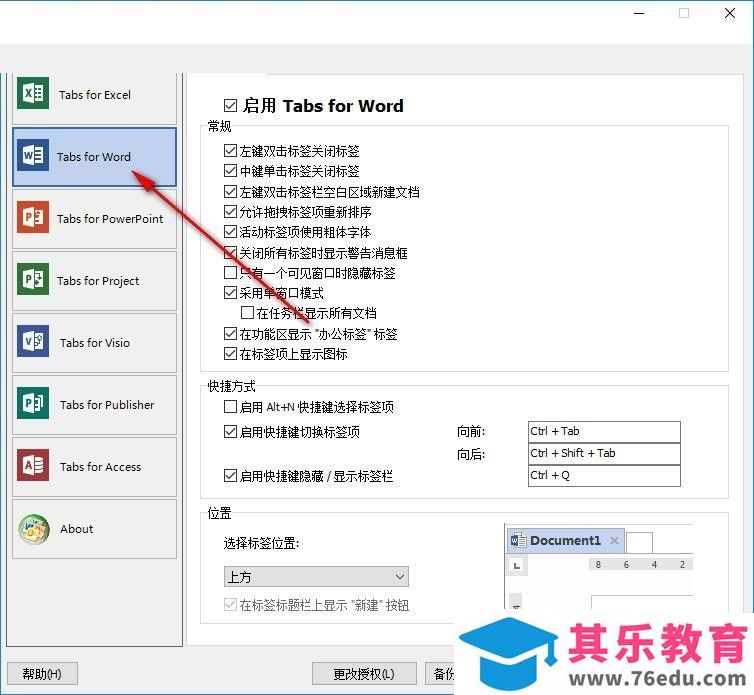Click the Ctrl + Q shortcut field
Image resolution: width=754 pixels, height=695 pixels.
[604, 476]
